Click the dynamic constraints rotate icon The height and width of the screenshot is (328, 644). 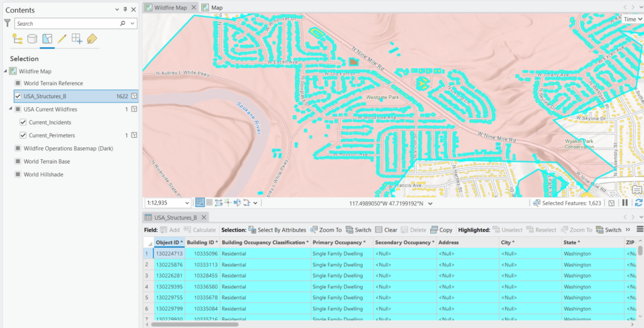click(247, 203)
